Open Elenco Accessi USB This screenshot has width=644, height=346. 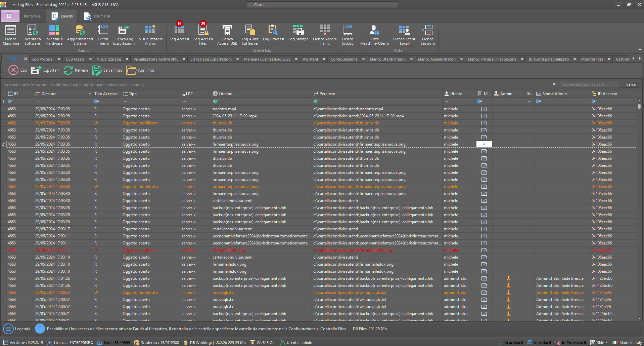tap(227, 34)
